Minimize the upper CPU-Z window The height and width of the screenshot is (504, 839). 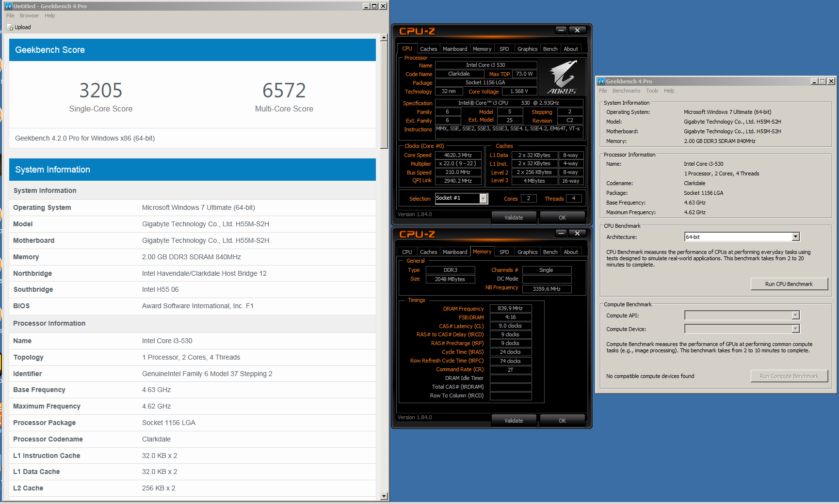pyautogui.click(x=561, y=30)
